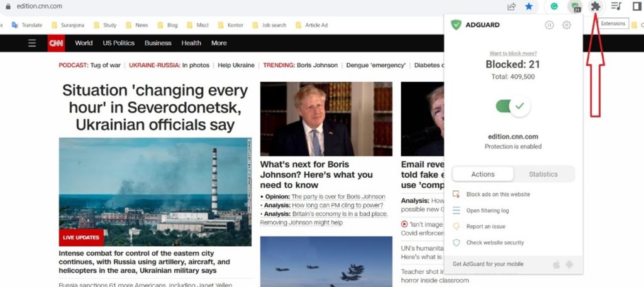The height and width of the screenshot is (287, 644).
Task: Click Help Ukraine link
Action: (236, 65)
